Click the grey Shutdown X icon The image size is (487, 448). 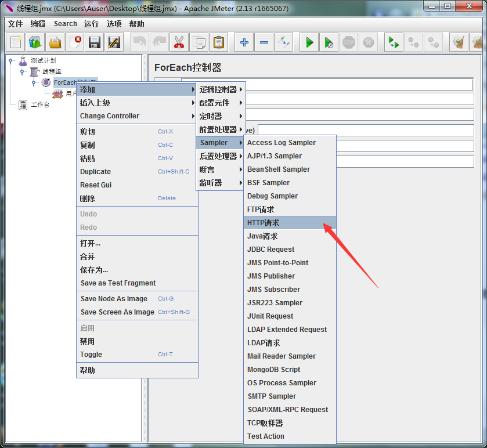pos(369,42)
